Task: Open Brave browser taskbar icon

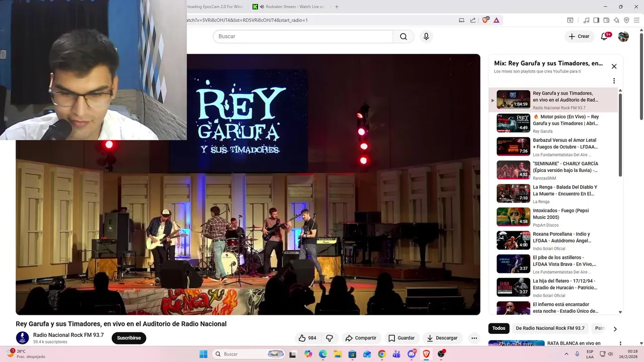Action: [x=426, y=354]
